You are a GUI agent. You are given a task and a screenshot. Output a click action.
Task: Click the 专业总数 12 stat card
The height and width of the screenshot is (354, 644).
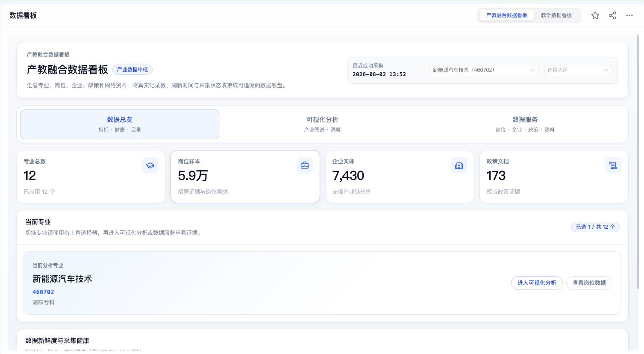click(x=91, y=177)
